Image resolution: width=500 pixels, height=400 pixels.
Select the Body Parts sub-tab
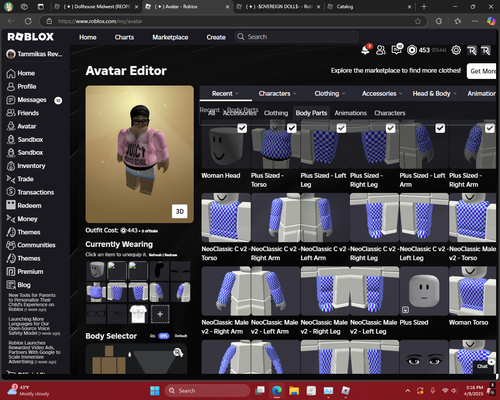pos(311,113)
